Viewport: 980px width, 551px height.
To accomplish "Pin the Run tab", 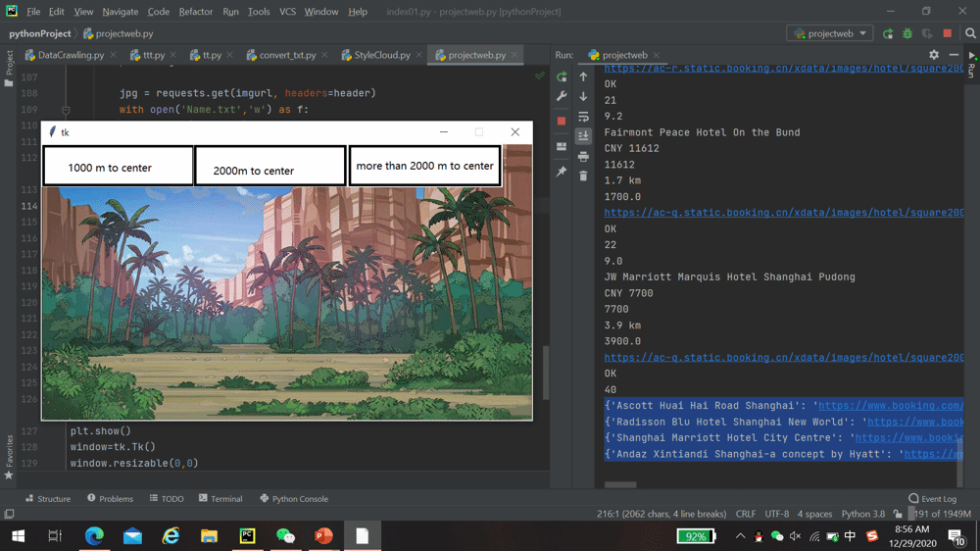I will click(x=562, y=171).
